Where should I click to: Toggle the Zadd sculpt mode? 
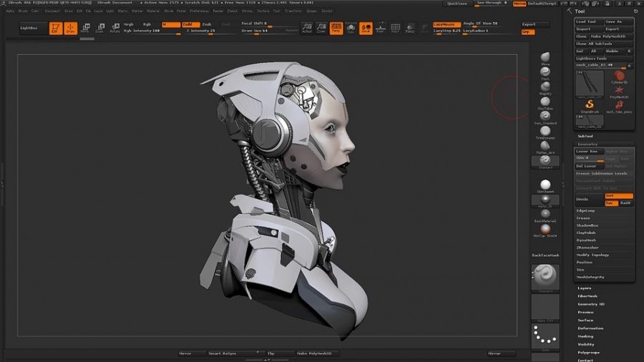point(190,24)
